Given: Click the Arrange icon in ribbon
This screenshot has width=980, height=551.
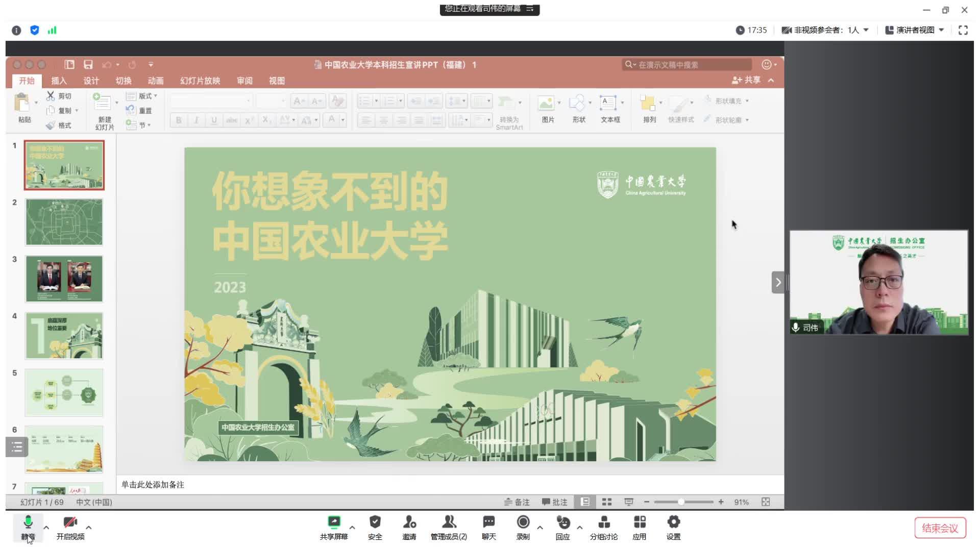Looking at the screenshot, I should pos(648,103).
